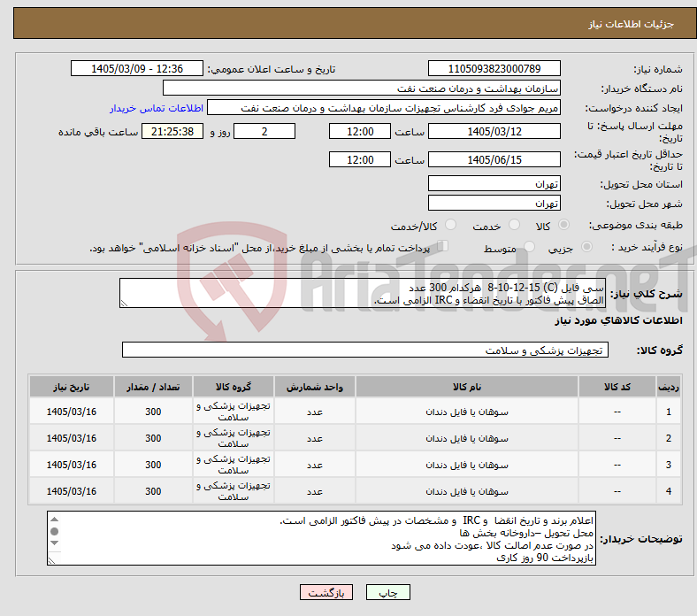Click product name in row 1

(467, 412)
